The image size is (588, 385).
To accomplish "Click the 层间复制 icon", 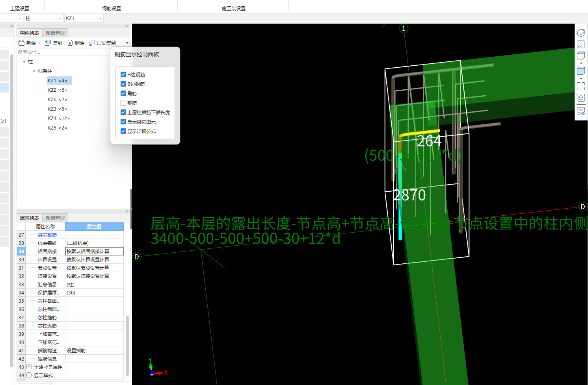I will tap(92, 43).
